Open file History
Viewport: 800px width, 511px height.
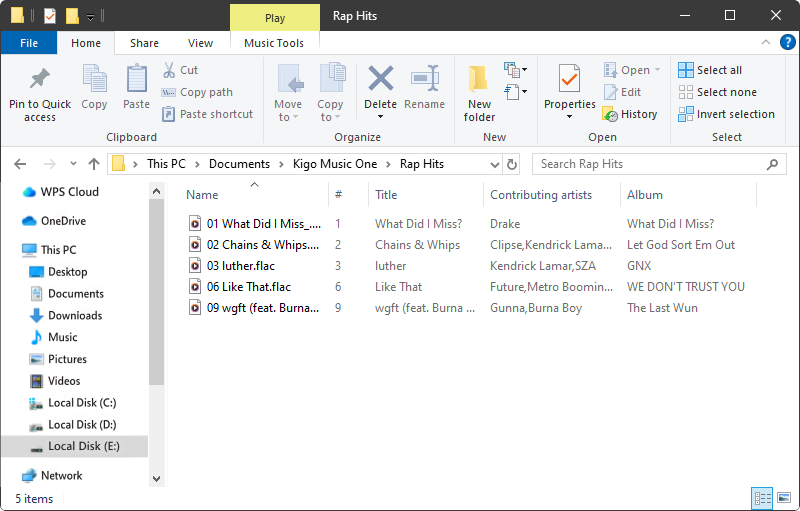click(630, 114)
